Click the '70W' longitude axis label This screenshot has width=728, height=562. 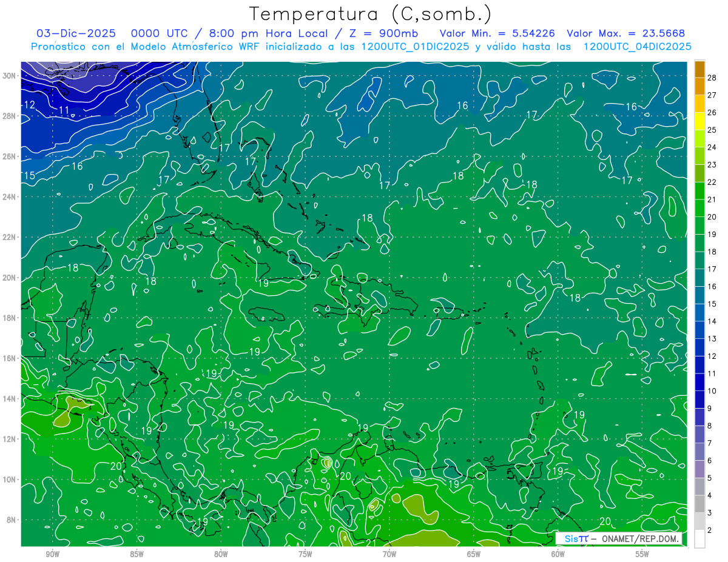[389, 554]
